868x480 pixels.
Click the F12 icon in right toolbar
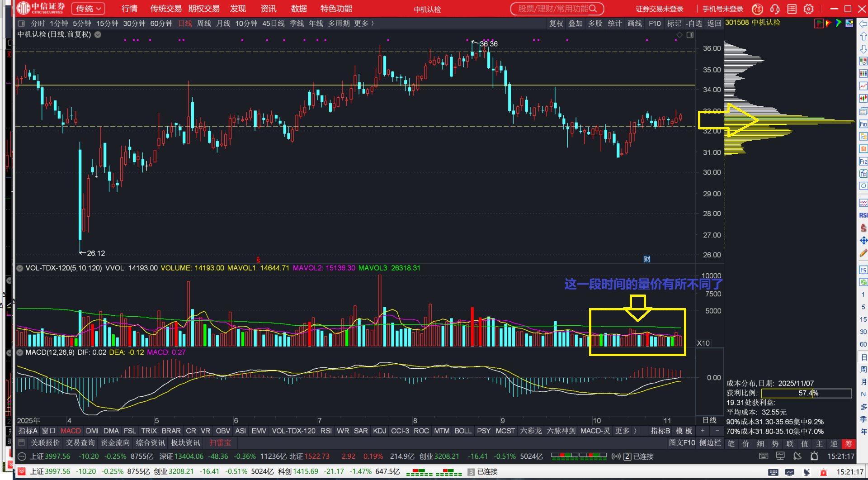(x=863, y=162)
